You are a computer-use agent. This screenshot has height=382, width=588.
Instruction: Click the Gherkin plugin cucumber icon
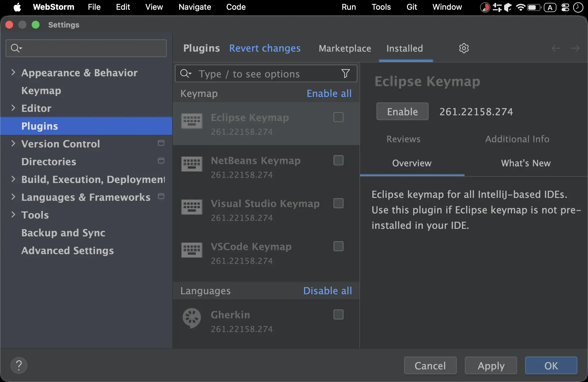(x=192, y=318)
